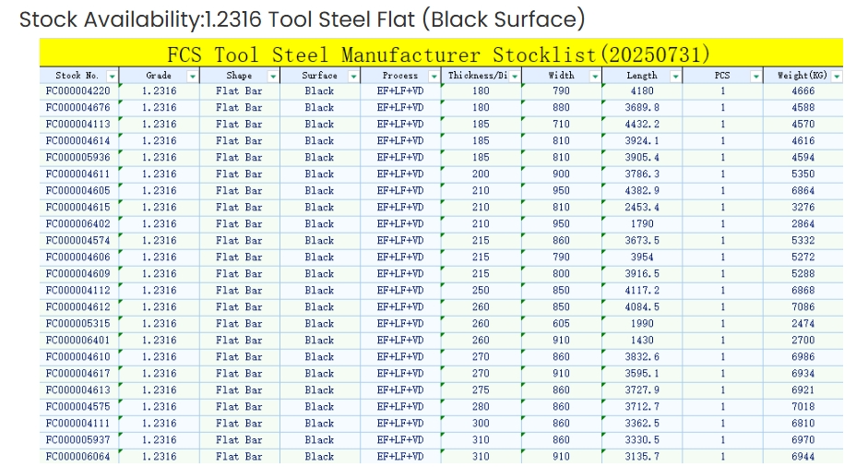This screenshot has width=868, height=467.
Task: Select the yellow FCS Stocklist title banner
Action: click(440, 54)
